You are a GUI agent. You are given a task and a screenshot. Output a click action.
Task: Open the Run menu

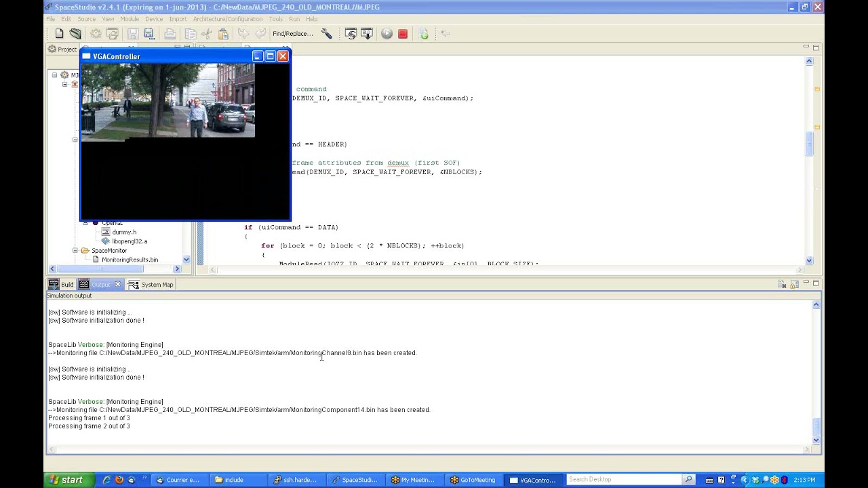[x=294, y=19]
